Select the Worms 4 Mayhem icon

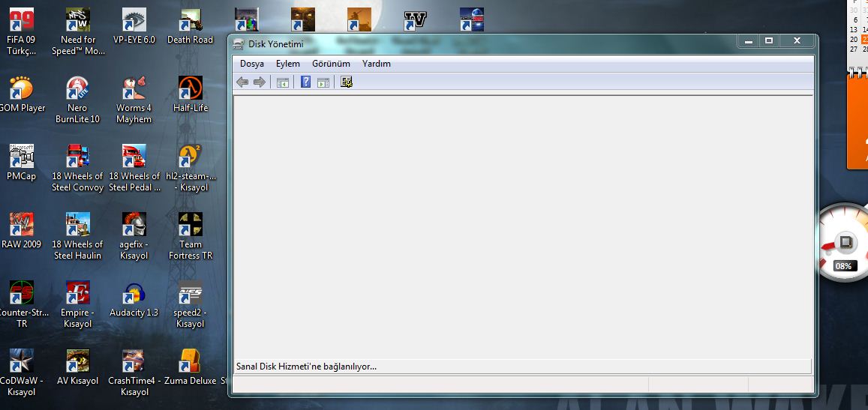134,88
